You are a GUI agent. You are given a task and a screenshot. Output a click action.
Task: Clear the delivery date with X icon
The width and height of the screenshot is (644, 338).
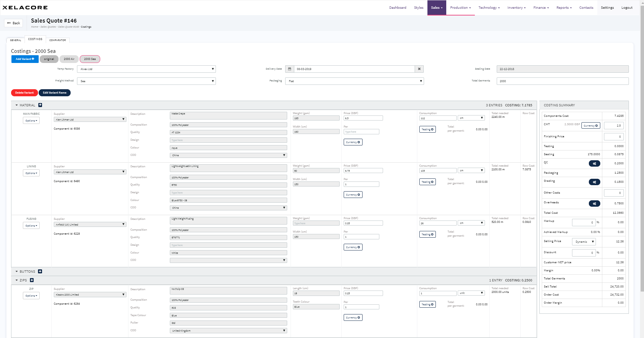pos(419,69)
